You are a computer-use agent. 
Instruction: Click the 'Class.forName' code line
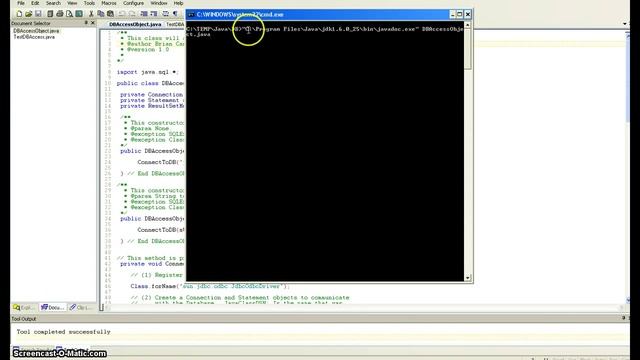point(210,286)
